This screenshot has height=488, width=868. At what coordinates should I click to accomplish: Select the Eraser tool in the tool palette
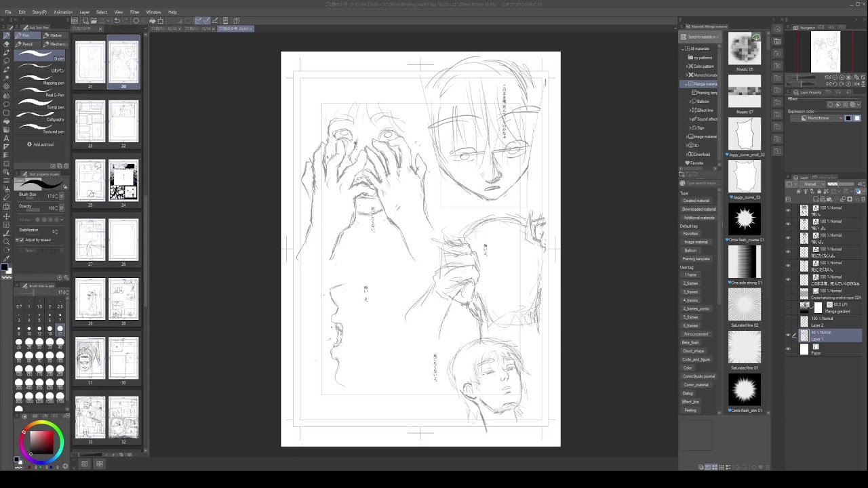click(7, 43)
